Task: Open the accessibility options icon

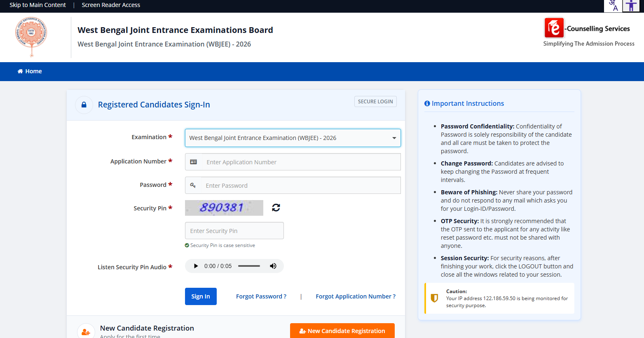Action: point(631,6)
